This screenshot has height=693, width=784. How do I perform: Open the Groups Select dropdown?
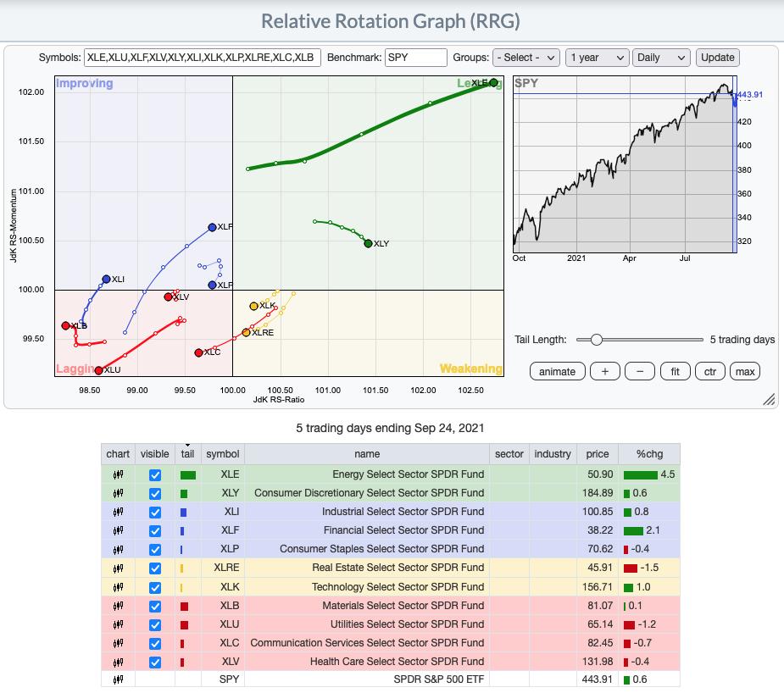[526, 58]
